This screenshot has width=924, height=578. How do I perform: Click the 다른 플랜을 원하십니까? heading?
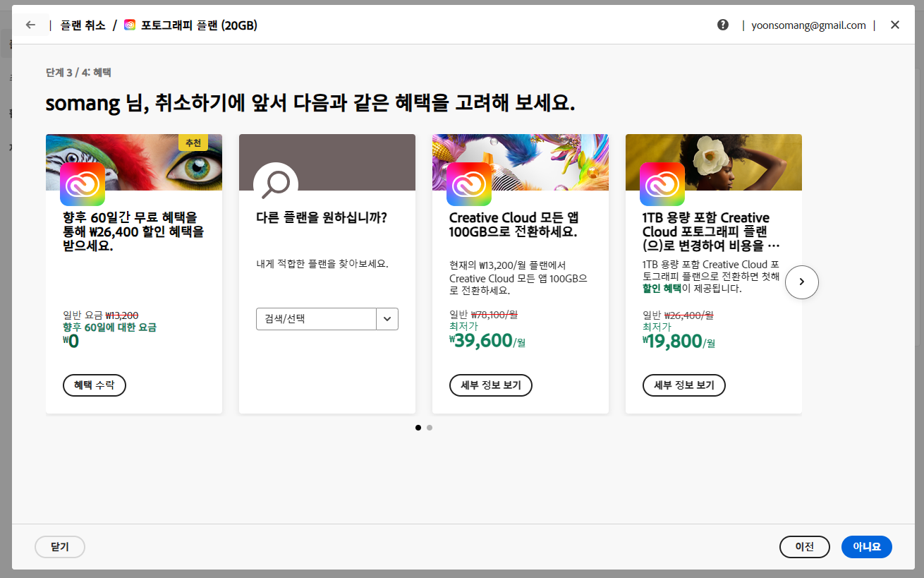322,217
